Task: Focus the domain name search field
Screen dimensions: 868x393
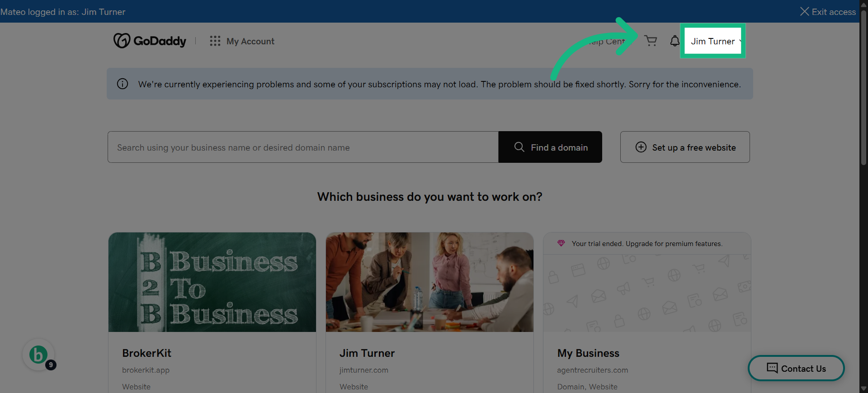Action: click(303, 147)
